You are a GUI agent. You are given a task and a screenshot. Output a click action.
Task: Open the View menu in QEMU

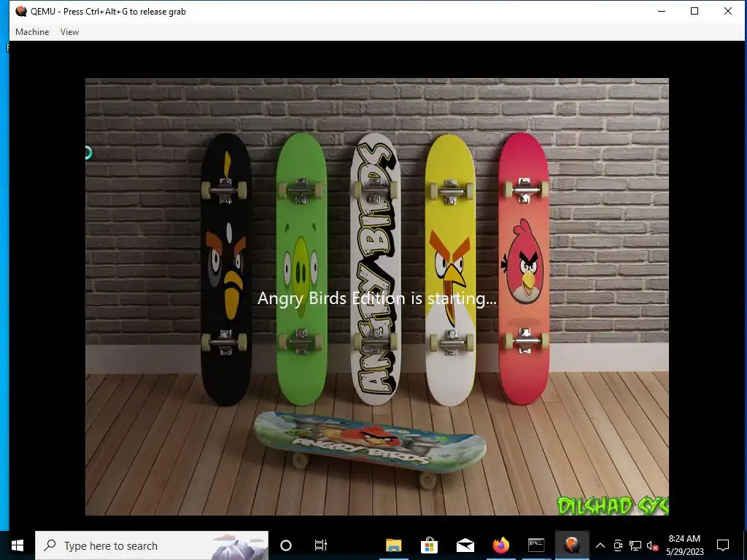tap(69, 32)
